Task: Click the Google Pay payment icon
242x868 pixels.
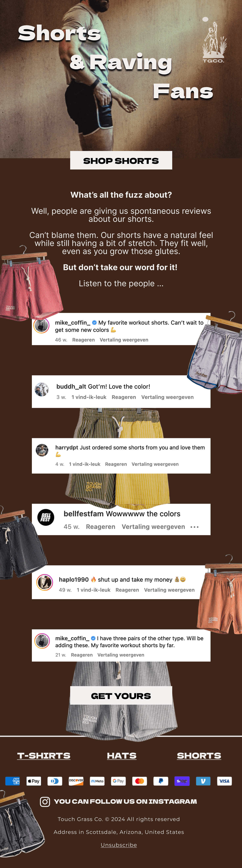Action: [118, 781]
